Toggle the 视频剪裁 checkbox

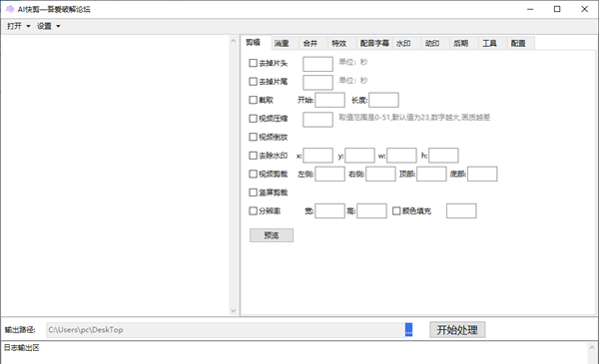click(x=253, y=174)
